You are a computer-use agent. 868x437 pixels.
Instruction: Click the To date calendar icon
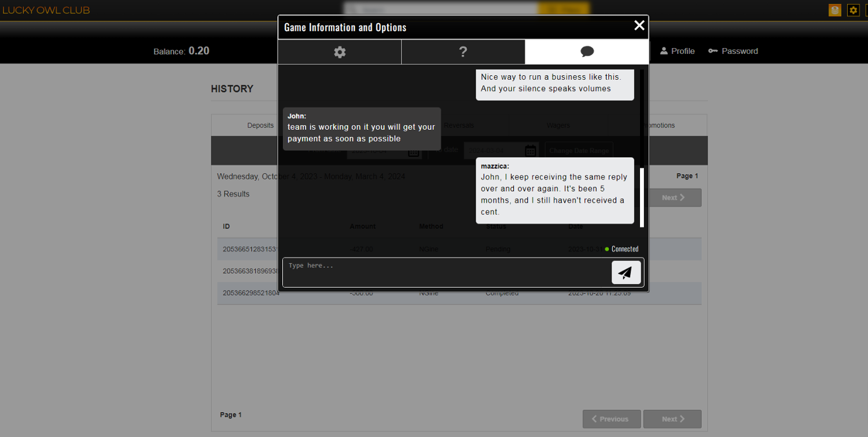point(530,150)
